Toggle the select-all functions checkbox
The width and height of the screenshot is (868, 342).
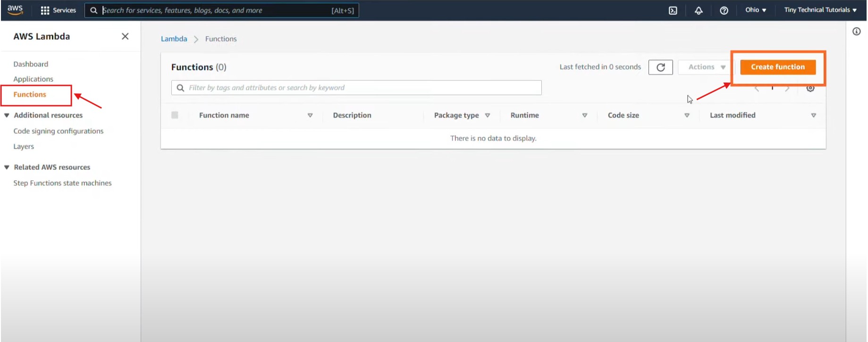175,115
